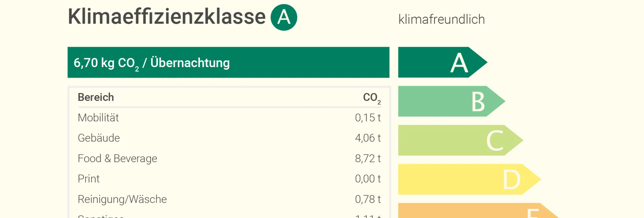Select the Print row label
Image resolution: width=644 pixels, height=218 pixels.
pyautogui.click(x=89, y=179)
